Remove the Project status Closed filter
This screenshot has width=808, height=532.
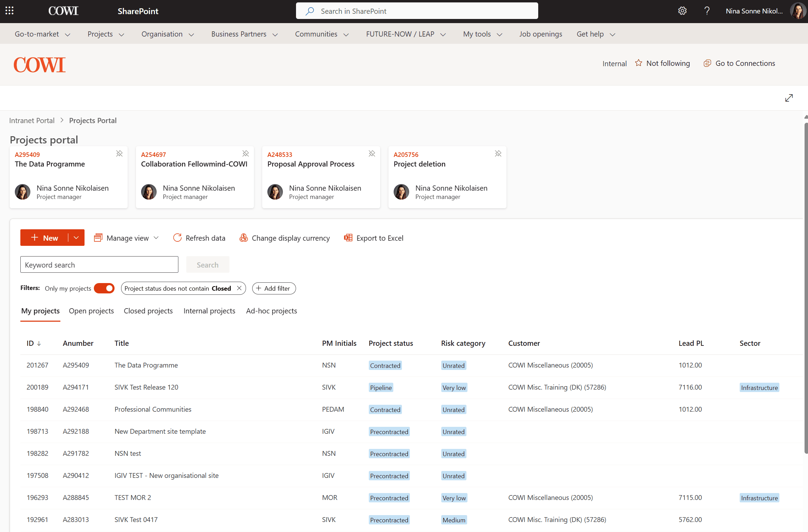(239, 288)
